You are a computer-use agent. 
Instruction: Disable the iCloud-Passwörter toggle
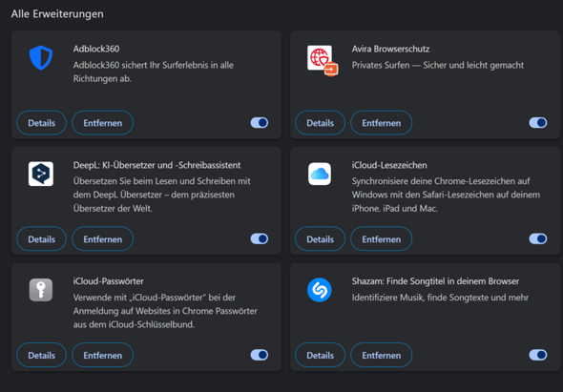click(260, 355)
